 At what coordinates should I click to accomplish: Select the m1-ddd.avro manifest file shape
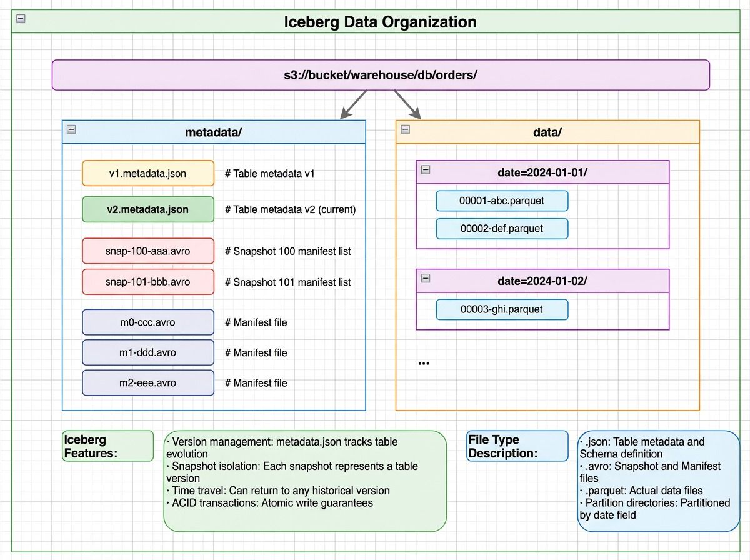[x=147, y=352]
